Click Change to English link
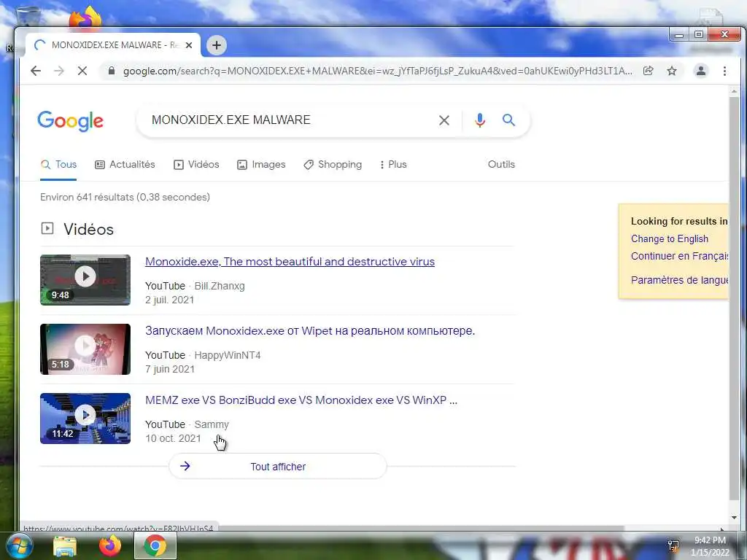Viewport: 747px width, 560px height. [670, 239]
